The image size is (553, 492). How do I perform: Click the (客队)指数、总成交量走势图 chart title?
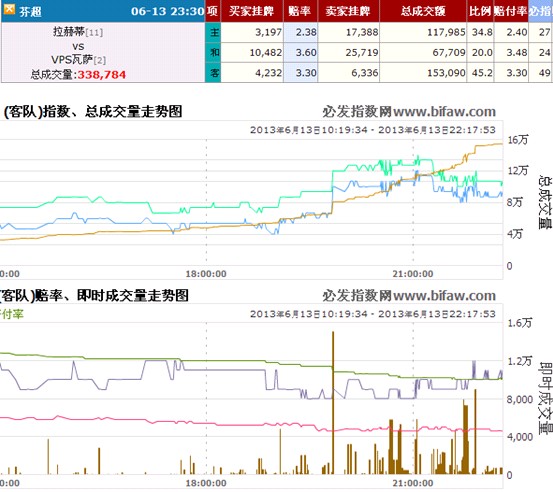(x=92, y=112)
